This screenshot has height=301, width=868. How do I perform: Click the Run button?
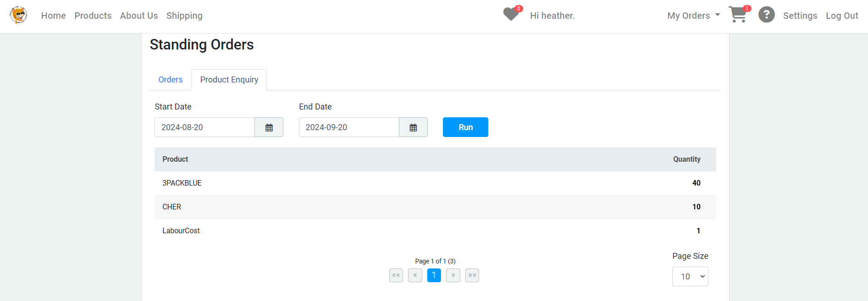465,127
